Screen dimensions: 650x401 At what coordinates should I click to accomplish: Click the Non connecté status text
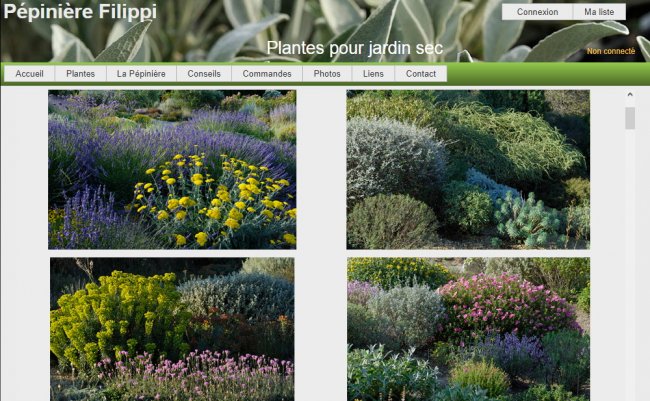pos(610,51)
